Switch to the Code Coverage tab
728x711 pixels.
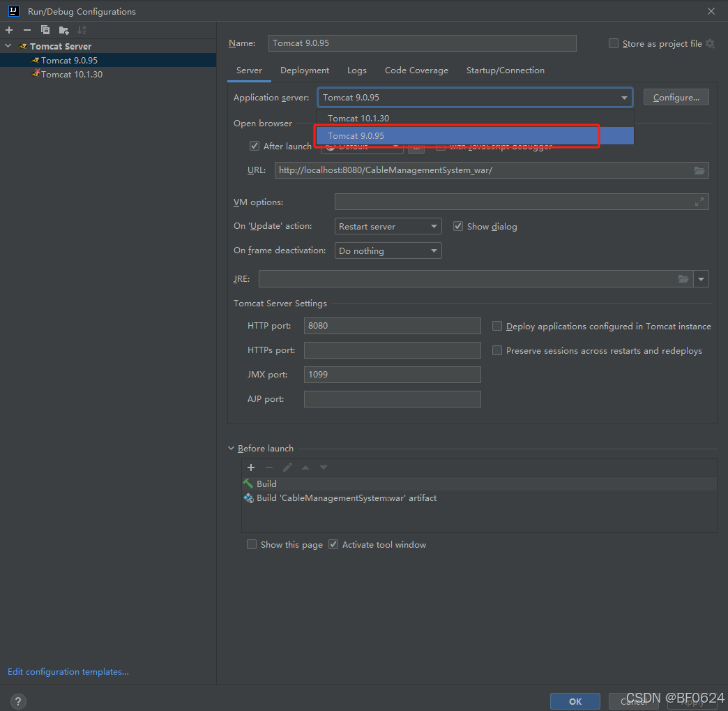tap(416, 70)
